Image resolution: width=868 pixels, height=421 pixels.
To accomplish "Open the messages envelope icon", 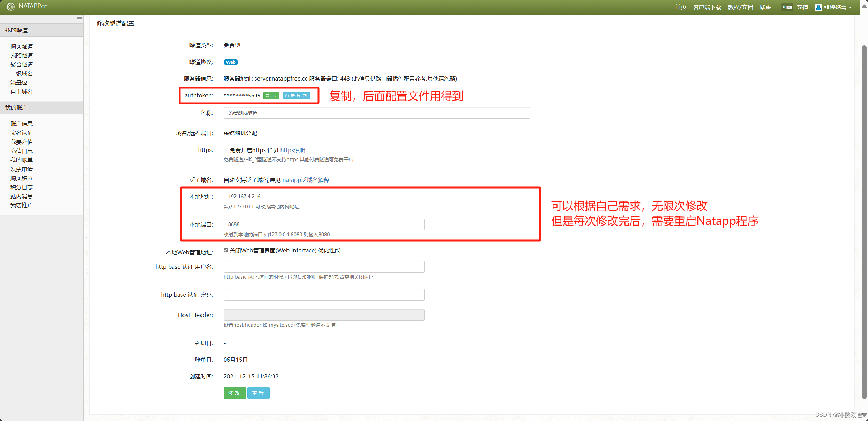I will tap(789, 7).
